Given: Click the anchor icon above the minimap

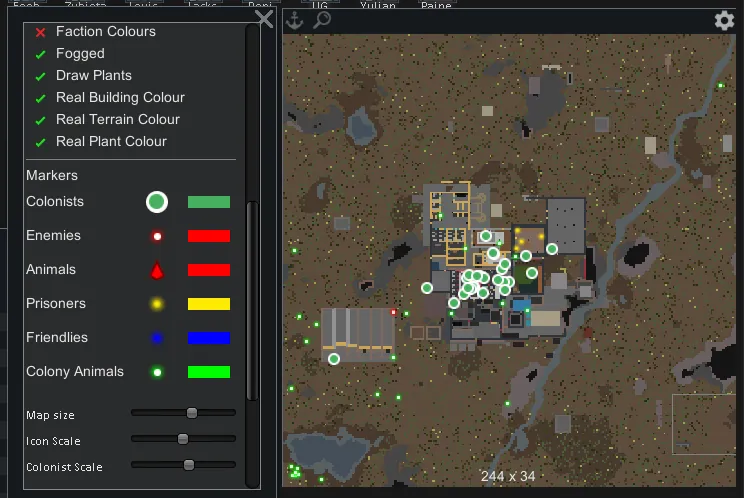Looking at the screenshot, I should click(295, 20).
